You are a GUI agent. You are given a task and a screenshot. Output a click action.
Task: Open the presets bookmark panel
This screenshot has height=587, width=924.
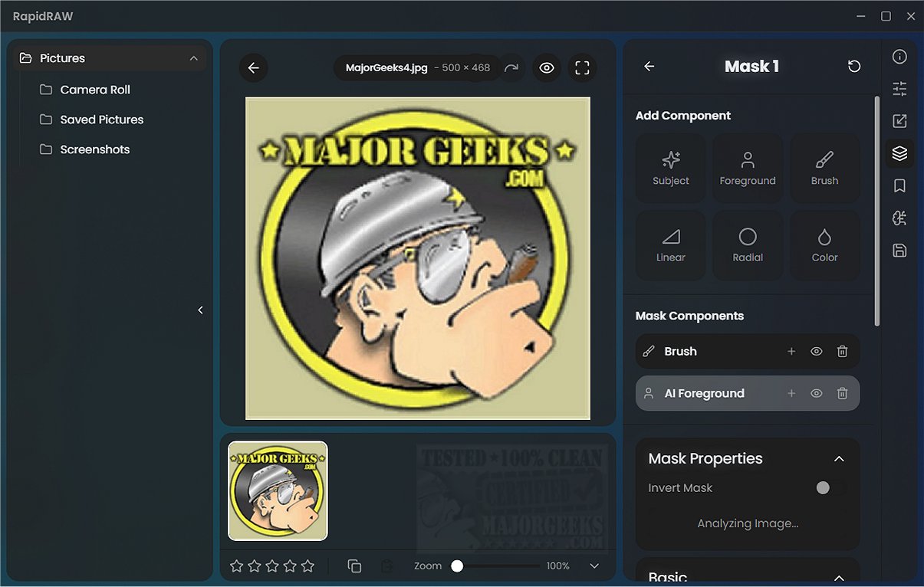pyautogui.click(x=899, y=185)
